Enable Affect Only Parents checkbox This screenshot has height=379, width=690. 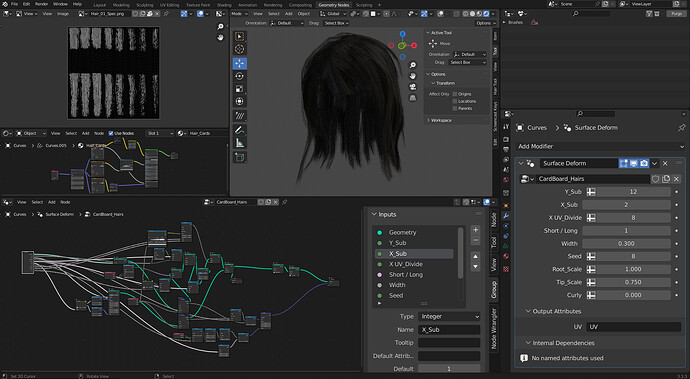tap(455, 108)
